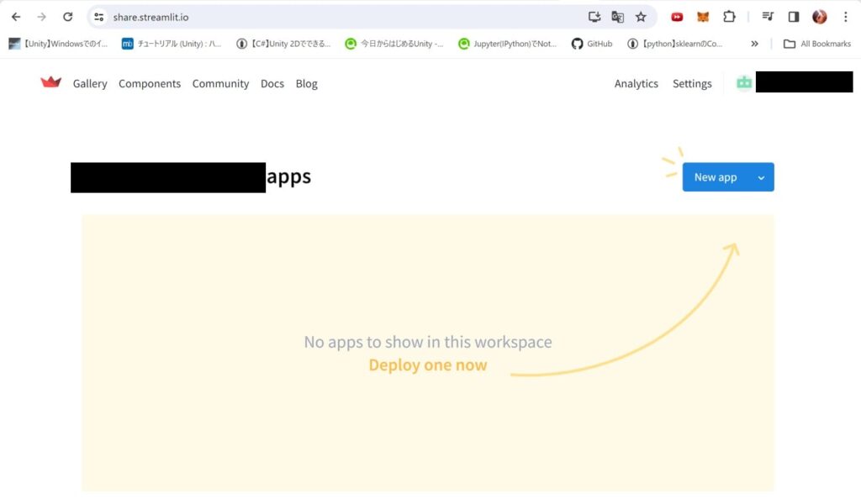This screenshot has height=504, width=861.
Task: Go to the Components page
Action: coord(150,83)
